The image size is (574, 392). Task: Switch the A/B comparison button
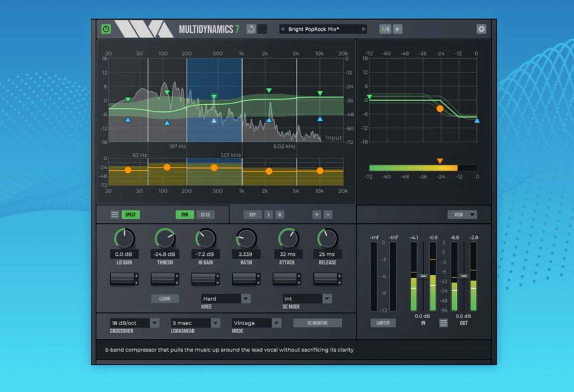(x=385, y=29)
